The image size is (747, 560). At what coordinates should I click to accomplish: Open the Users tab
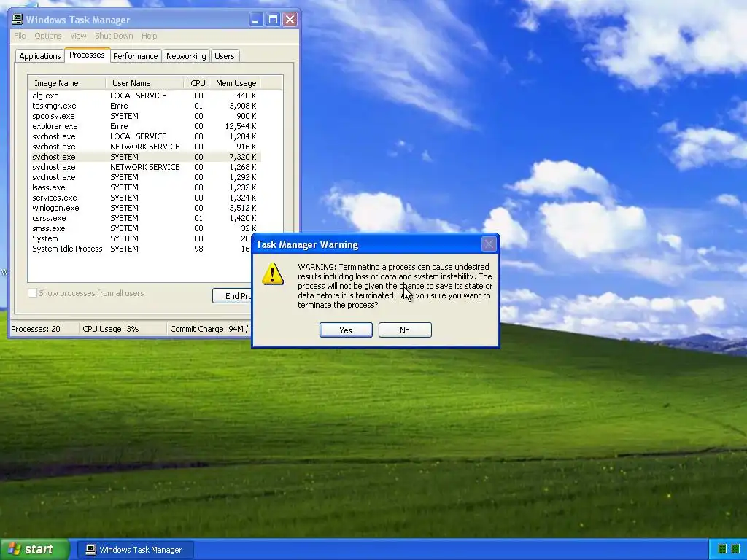pos(225,55)
